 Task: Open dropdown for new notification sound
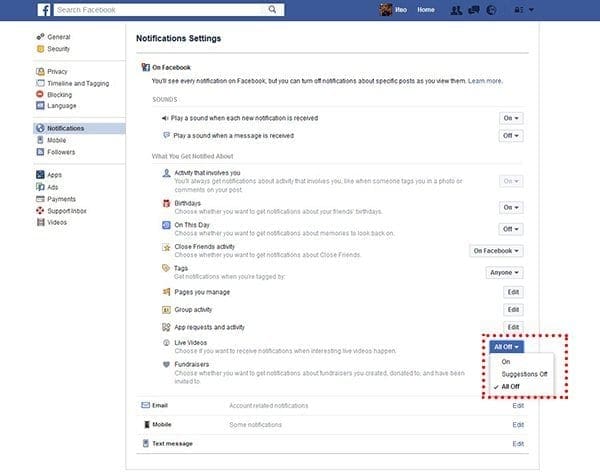(512, 118)
